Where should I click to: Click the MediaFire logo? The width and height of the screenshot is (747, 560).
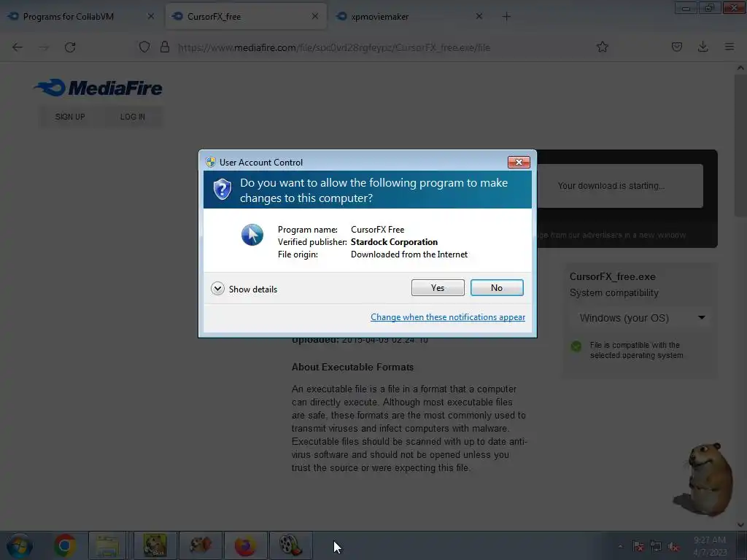click(98, 88)
